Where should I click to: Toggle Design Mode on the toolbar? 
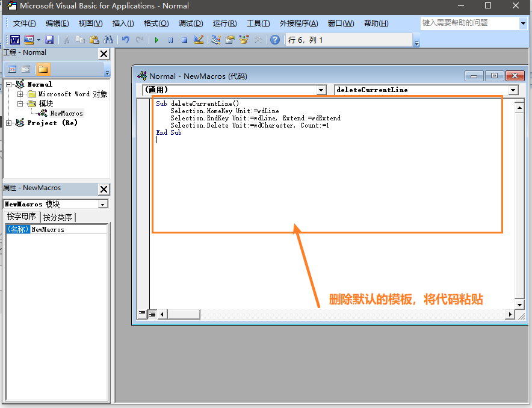coord(199,40)
